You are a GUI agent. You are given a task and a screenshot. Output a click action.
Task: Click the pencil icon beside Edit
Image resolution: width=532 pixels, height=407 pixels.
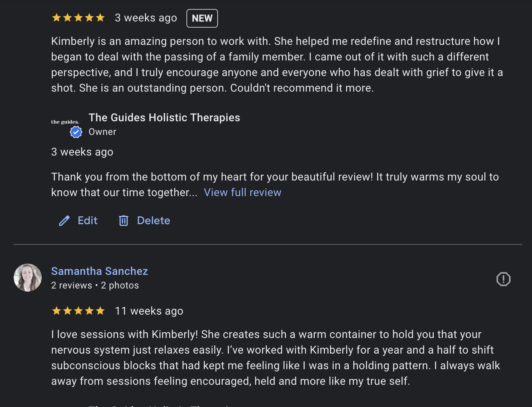click(64, 221)
